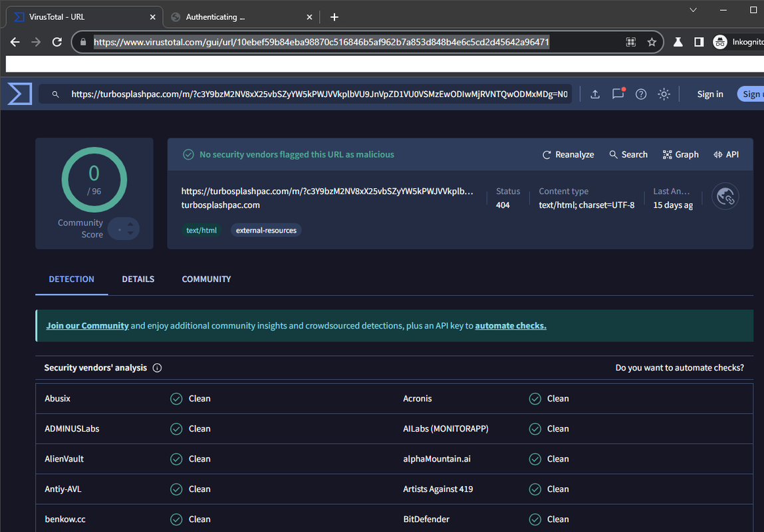Click the AlienVault vendor name
This screenshot has height=532, width=764.
point(64,459)
